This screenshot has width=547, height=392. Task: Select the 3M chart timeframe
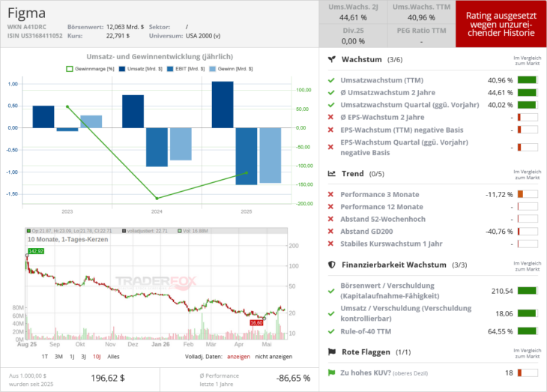[x=58, y=356]
